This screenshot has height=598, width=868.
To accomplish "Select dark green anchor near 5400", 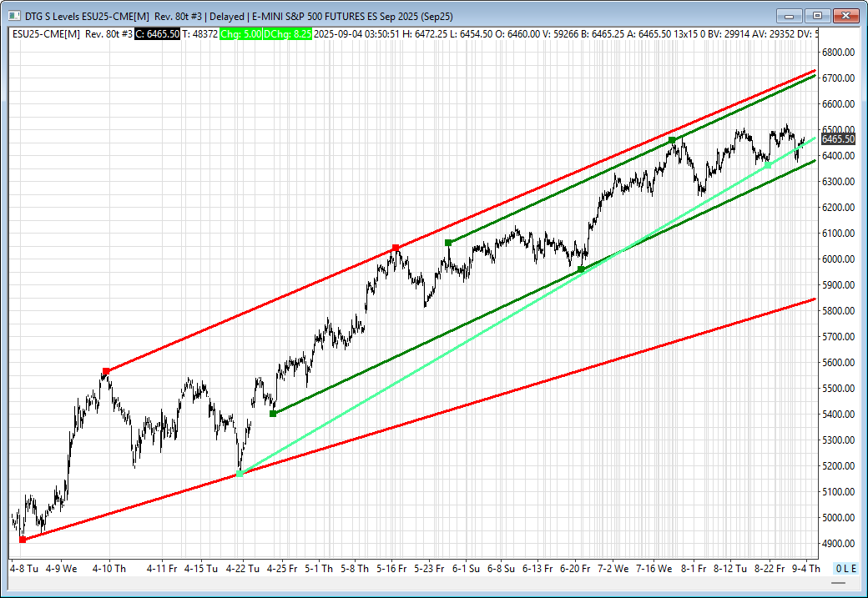I will (x=273, y=413).
